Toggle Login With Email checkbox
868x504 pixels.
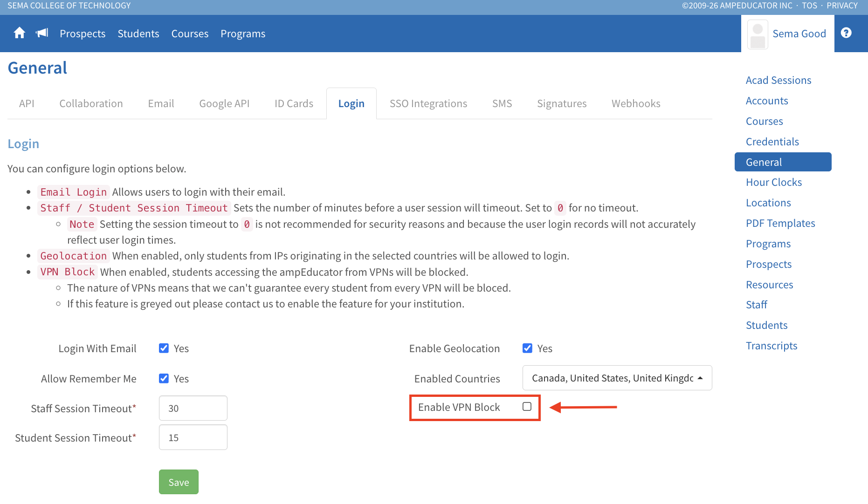coord(164,348)
